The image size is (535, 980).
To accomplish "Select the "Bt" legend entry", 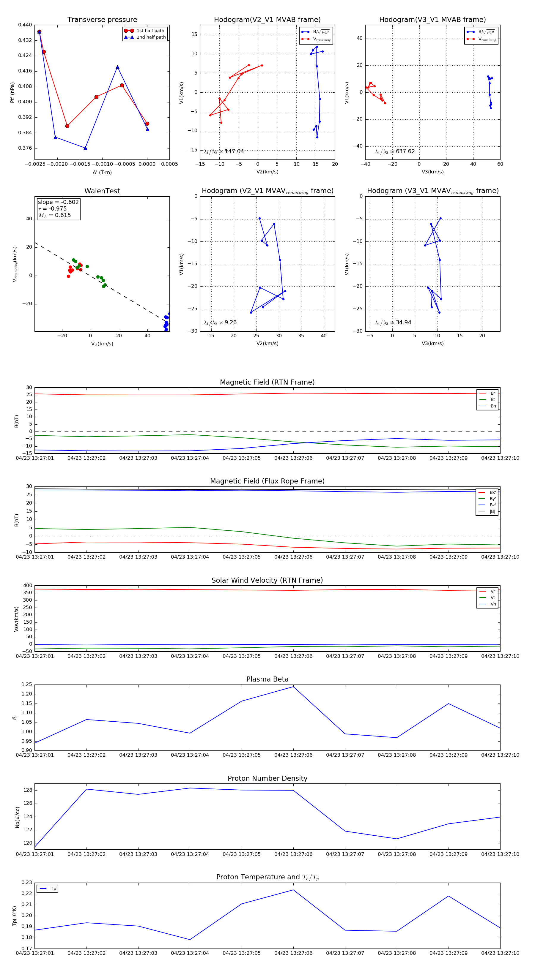I will pos(487,399).
